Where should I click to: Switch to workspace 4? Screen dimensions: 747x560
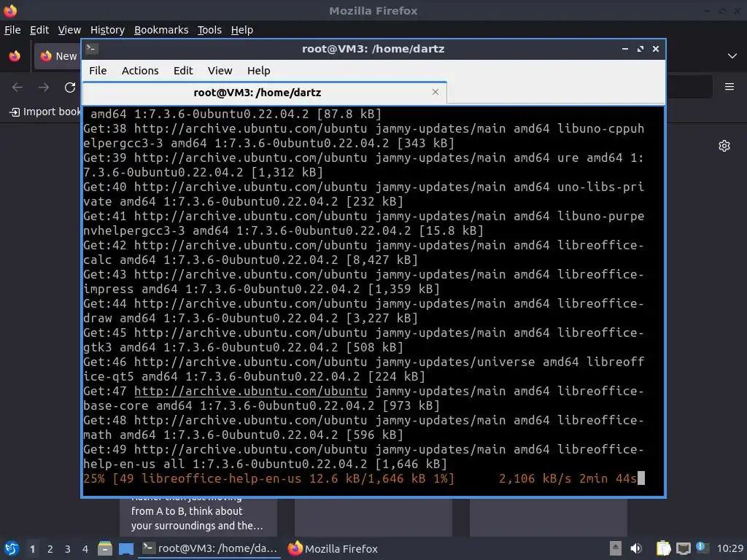pyautogui.click(x=85, y=549)
